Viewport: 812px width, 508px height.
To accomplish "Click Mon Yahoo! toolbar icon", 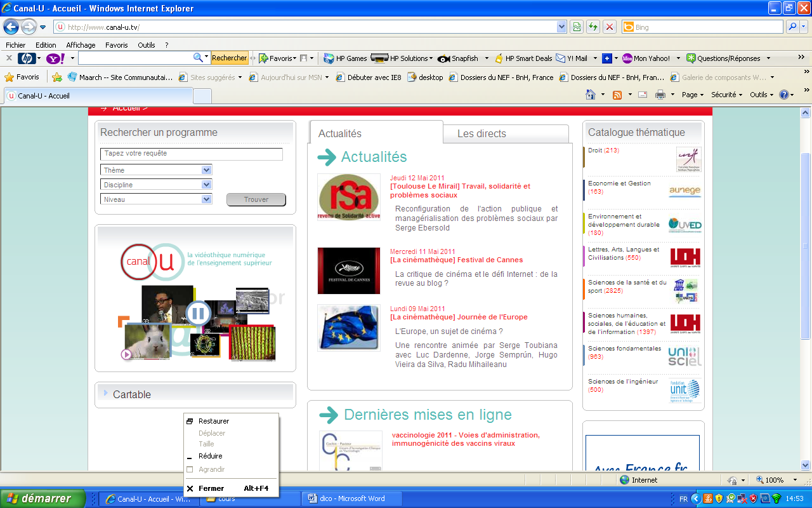I will 627,58.
